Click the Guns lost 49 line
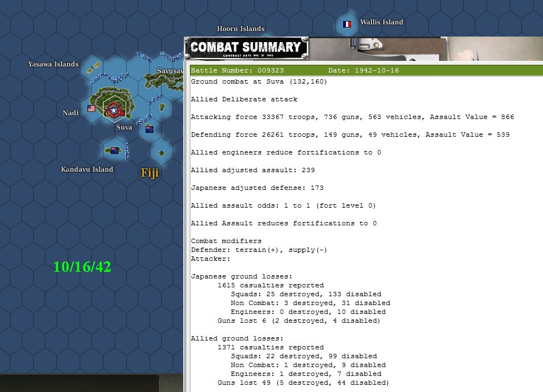Image resolution: width=543 pixels, height=392 pixels. (x=303, y=383)
